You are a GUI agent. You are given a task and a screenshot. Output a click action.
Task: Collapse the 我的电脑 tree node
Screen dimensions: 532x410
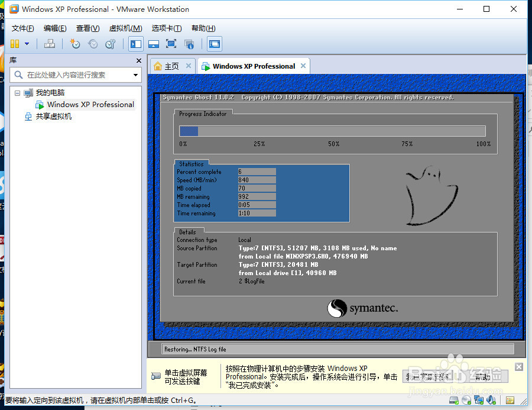pyautogui.click(x=17, y=92)
